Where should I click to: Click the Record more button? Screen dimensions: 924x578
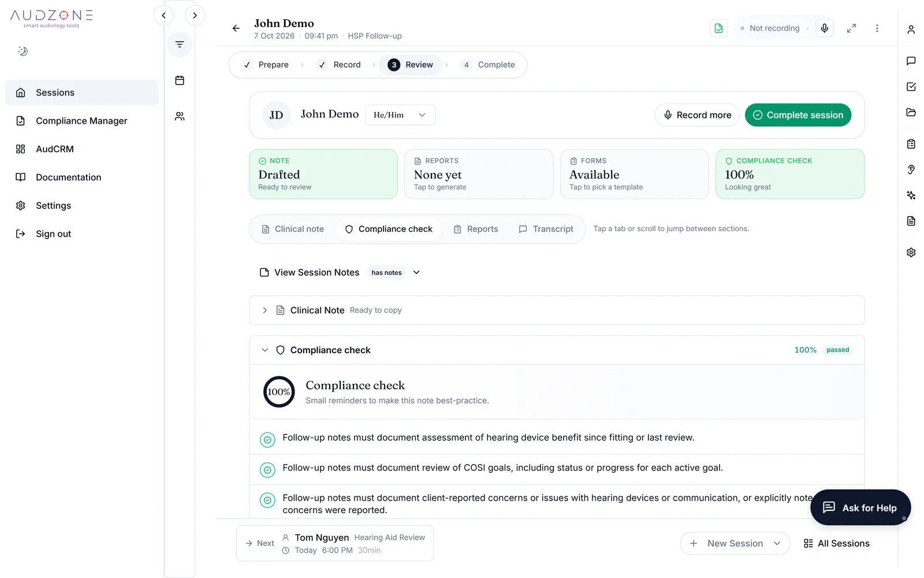coord(697,115)
